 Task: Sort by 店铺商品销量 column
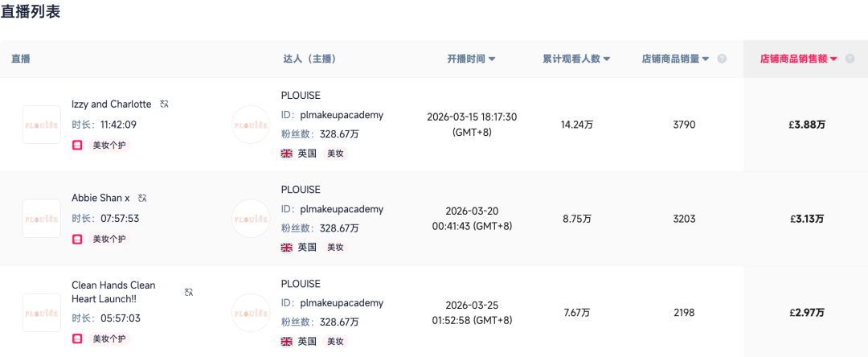pos(675,59)
